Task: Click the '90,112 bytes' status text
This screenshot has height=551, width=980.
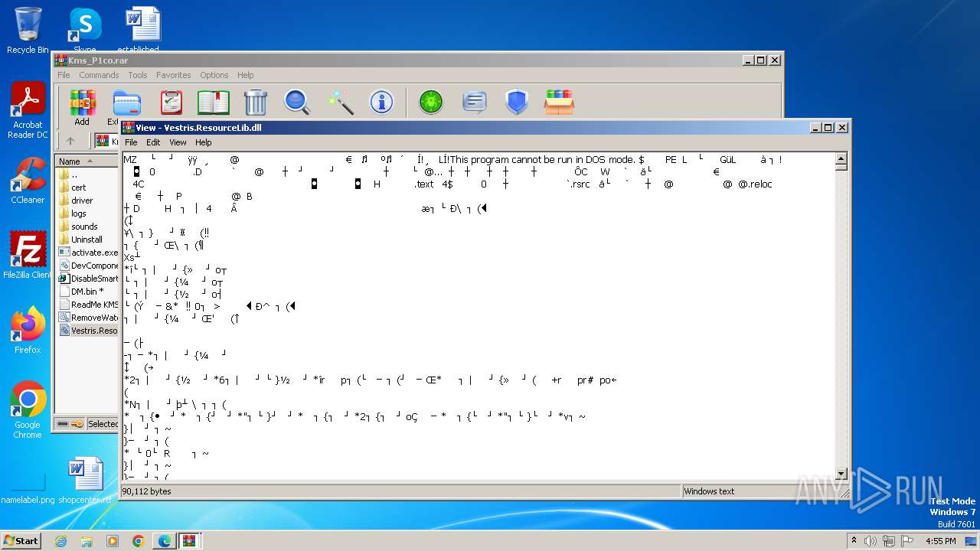Action: pyautogui.click(x=146, y=491)
